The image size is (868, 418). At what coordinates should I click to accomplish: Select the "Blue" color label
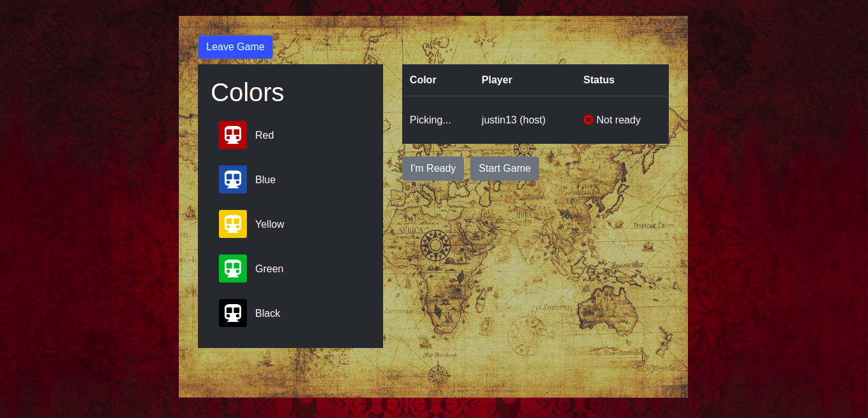[x=265, y=179]
